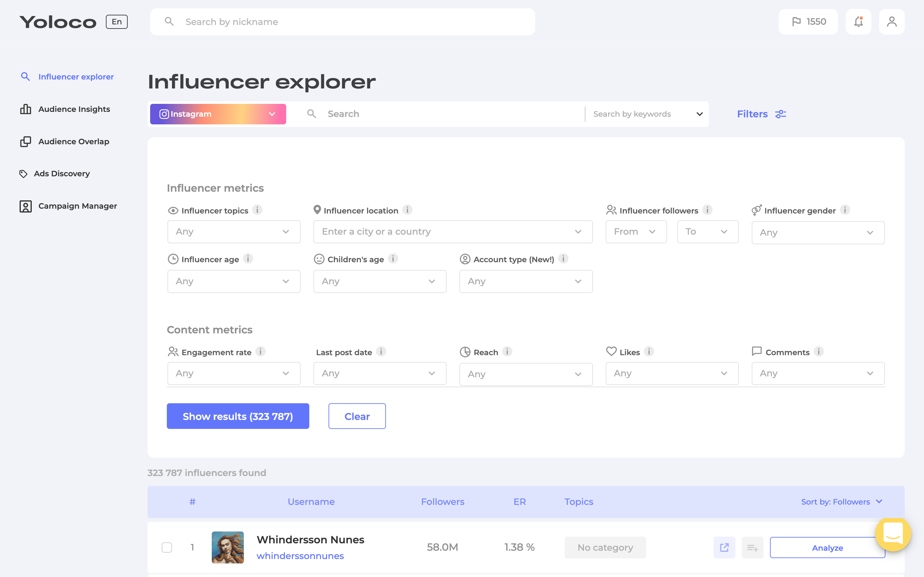Open the user profile menu

892,22
